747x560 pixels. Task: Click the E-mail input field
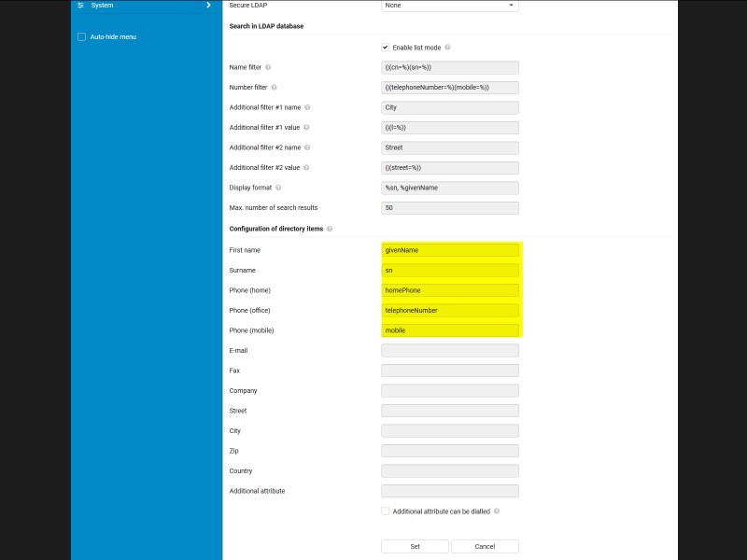click(450, 351)
